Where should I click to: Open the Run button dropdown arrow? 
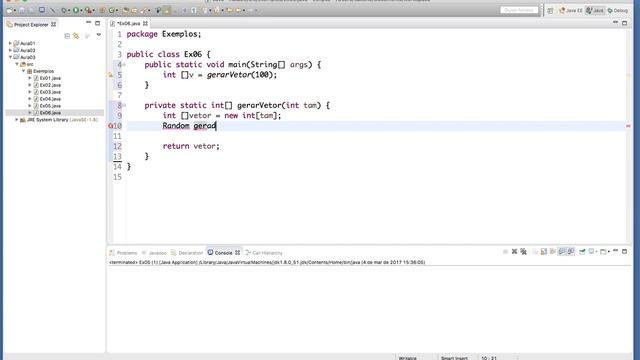(x=81, y=10)
